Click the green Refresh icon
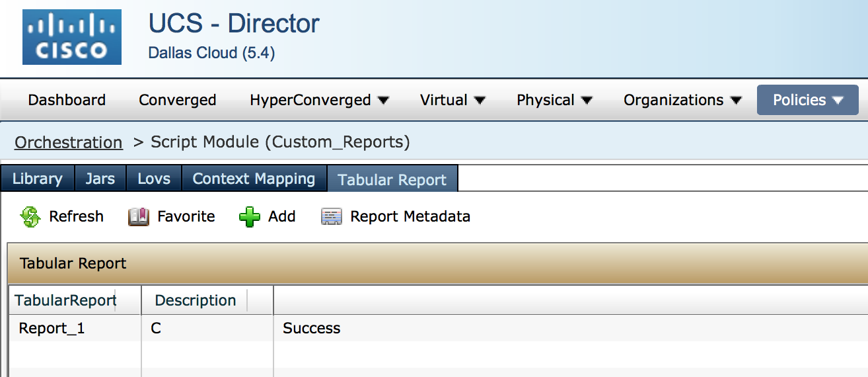Viewport: 868px width, 377px height. coord(30,217)
